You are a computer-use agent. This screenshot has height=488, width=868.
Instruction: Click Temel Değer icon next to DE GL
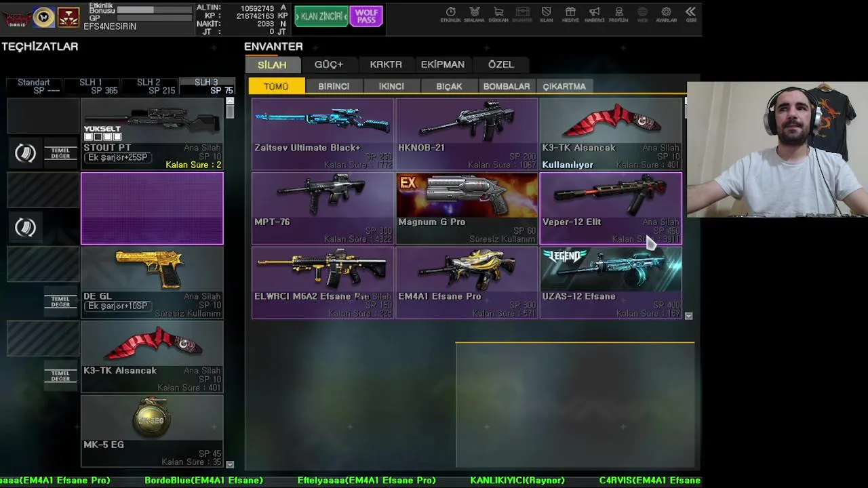[x=61, y=302]
